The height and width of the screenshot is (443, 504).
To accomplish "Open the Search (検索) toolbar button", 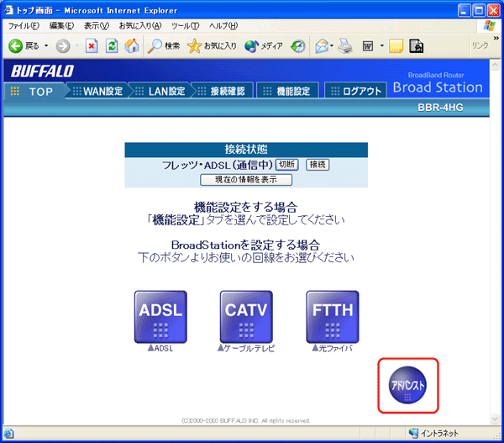I will [x=164, y=46].
